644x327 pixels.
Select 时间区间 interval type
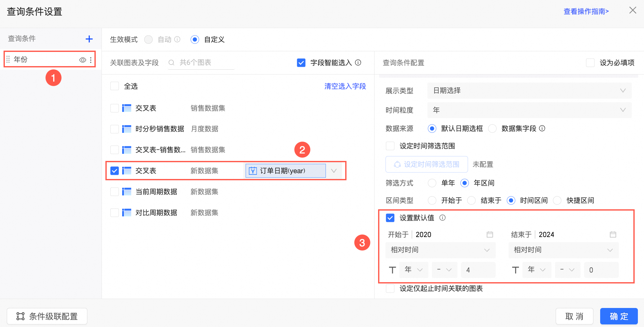511,201
